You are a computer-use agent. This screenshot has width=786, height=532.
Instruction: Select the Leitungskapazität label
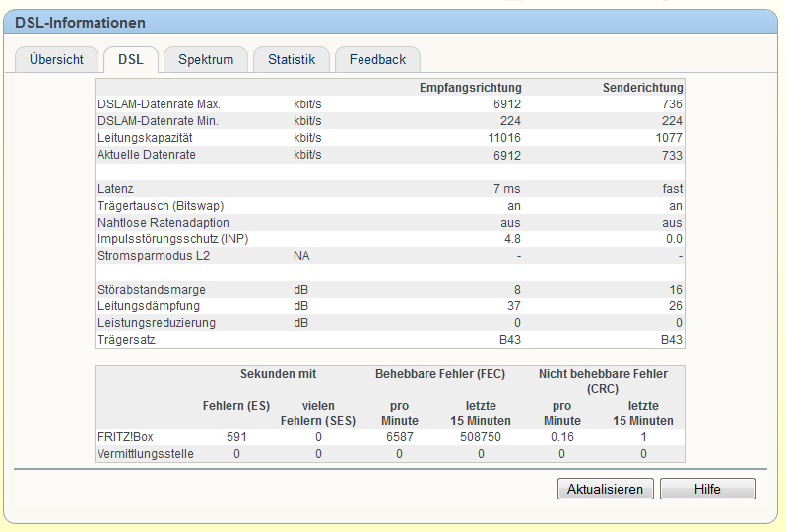145,138
